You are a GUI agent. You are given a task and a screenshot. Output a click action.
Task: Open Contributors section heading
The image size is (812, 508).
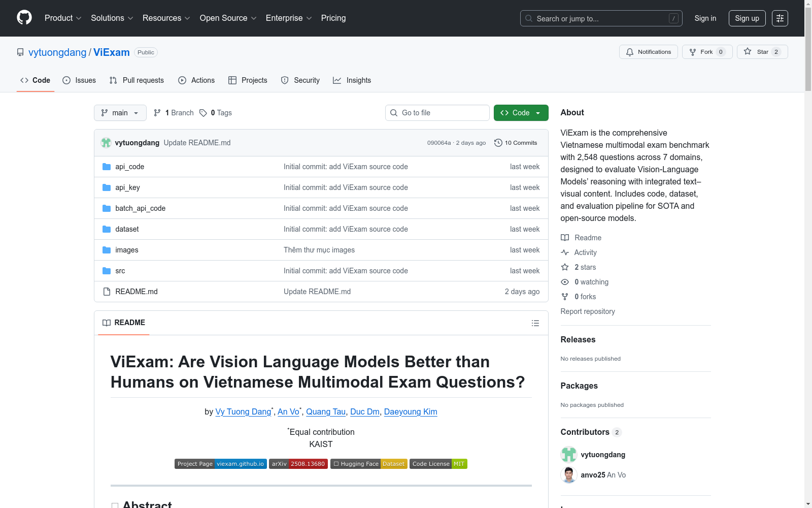coord(591,432)
